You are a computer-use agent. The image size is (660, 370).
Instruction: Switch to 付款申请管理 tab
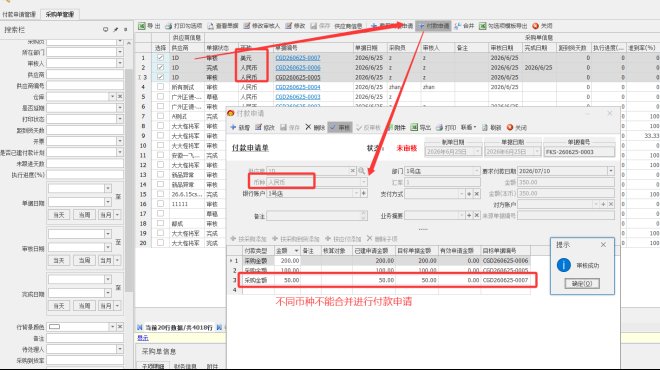(19, 14)
